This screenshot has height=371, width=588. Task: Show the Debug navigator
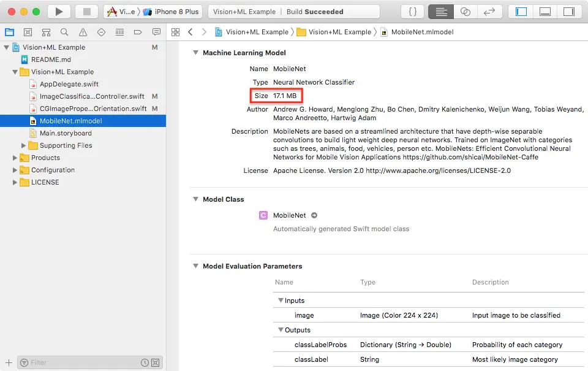tap(119, 33)
